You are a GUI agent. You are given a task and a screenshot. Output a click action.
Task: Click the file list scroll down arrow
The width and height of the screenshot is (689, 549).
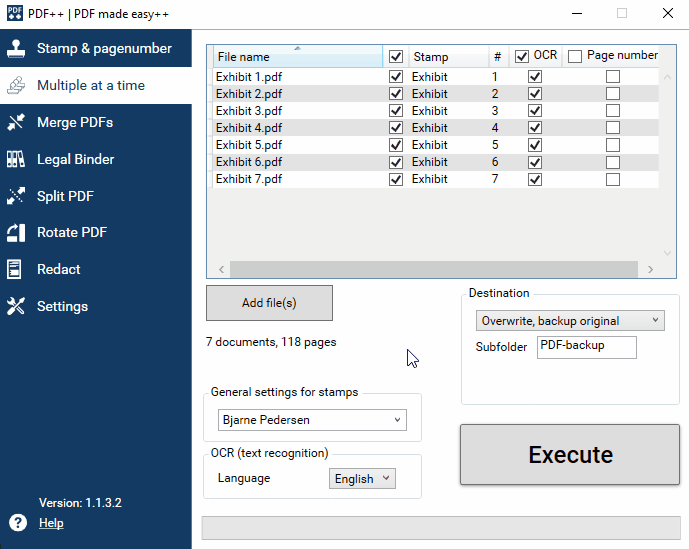click(667, 253)
